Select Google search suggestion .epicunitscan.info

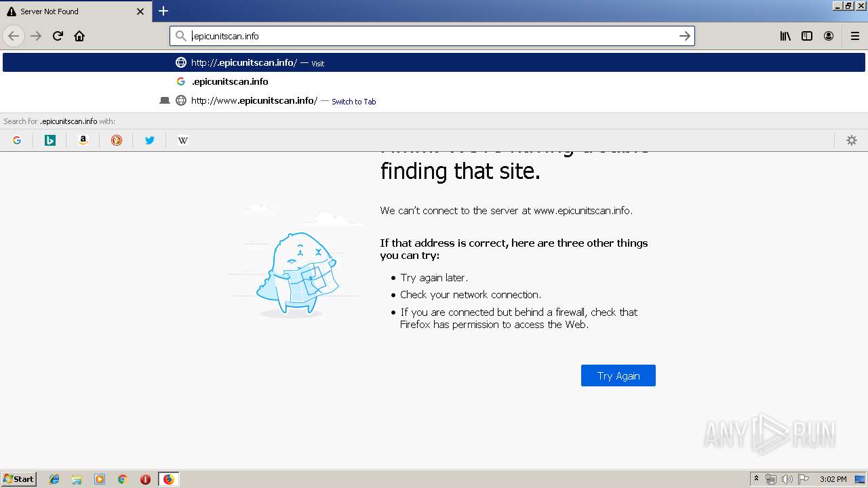[434, 81]
